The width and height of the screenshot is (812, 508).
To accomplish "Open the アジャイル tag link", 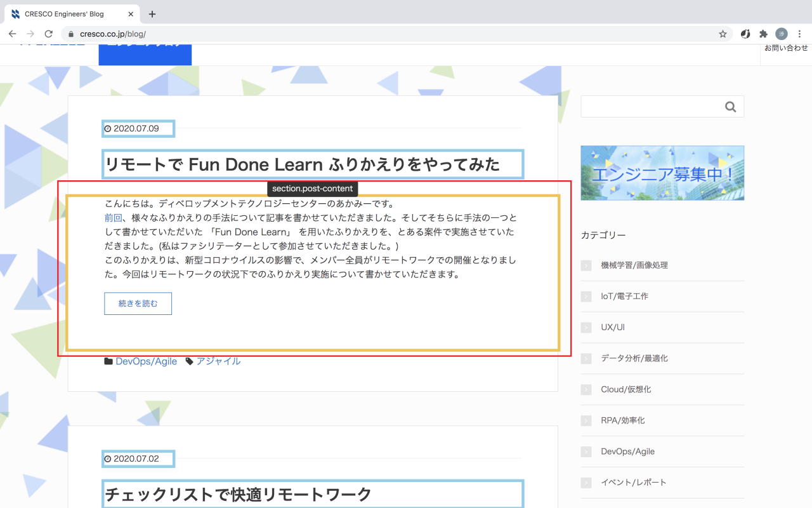I will (x=218, y=361).
